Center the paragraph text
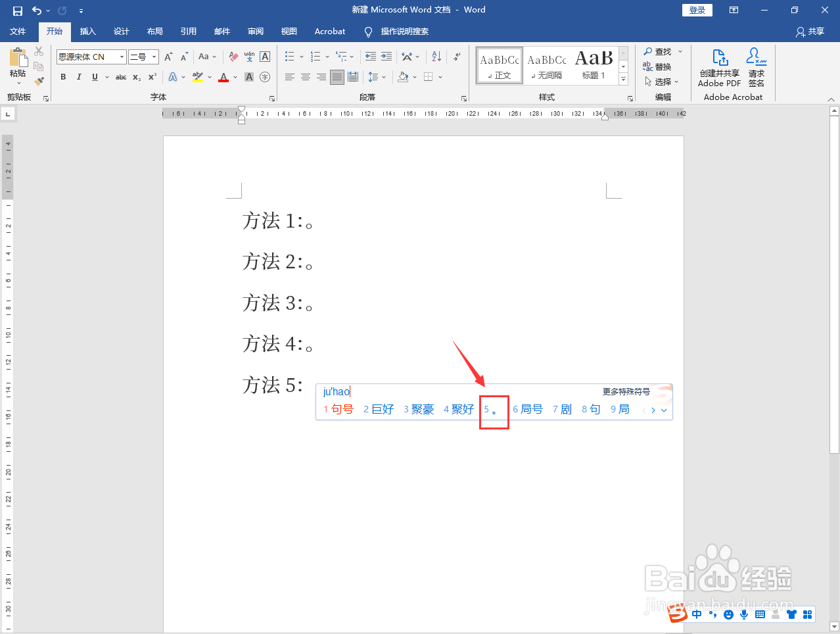The image size is (840, 634). coord(306,77)
